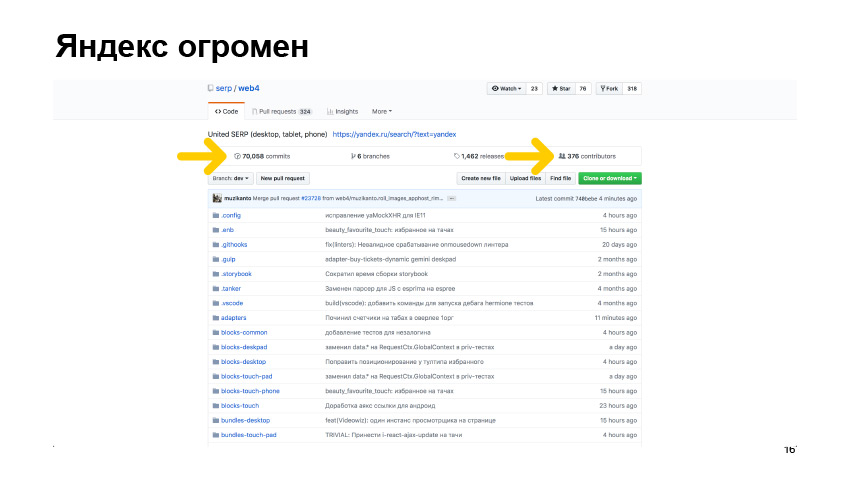View the 1,462 releases

click(479, 156)
